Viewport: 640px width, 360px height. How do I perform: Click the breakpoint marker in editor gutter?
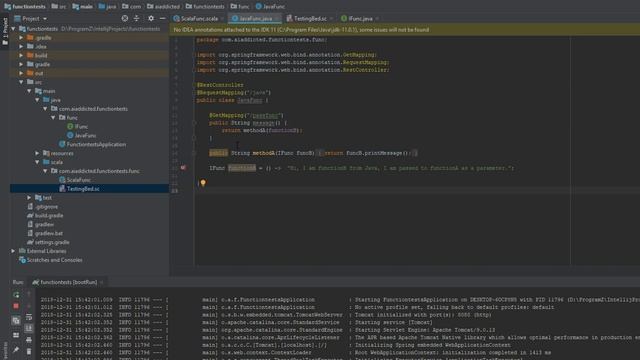(184, 168)
